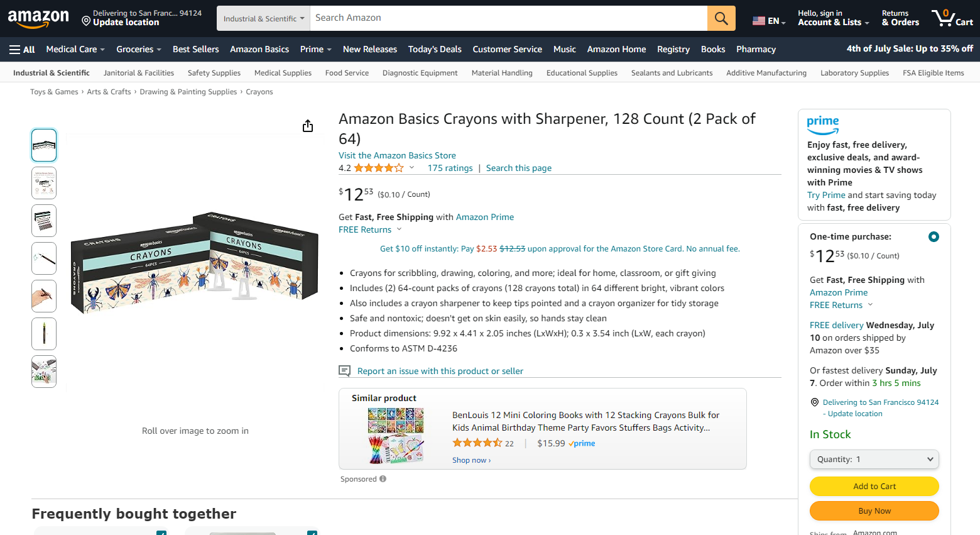Expand the star rating breakdown chevron

click(x=412, y=168)
